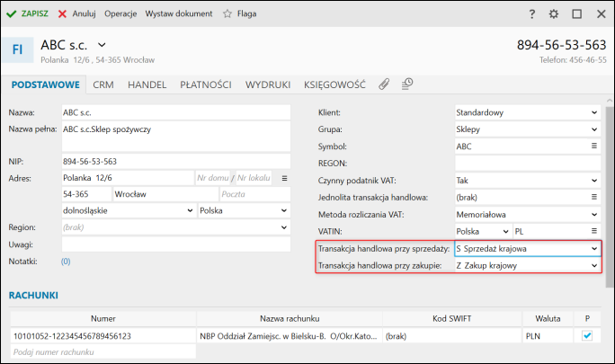Click the Anuluj button label

[84, 13]
